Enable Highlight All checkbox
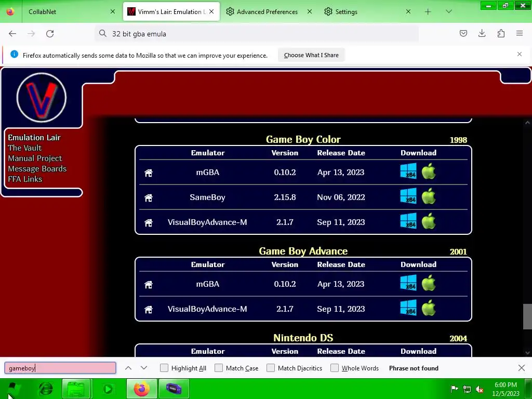The height and width of the screenshot is (399, 532). point(164,368)
